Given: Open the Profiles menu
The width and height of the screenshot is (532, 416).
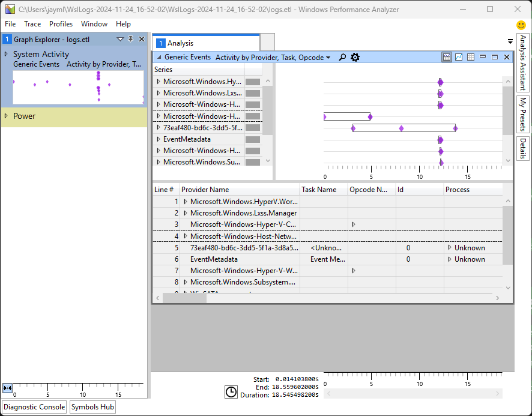Looking at the screenshot, I should tap(61, 24).
